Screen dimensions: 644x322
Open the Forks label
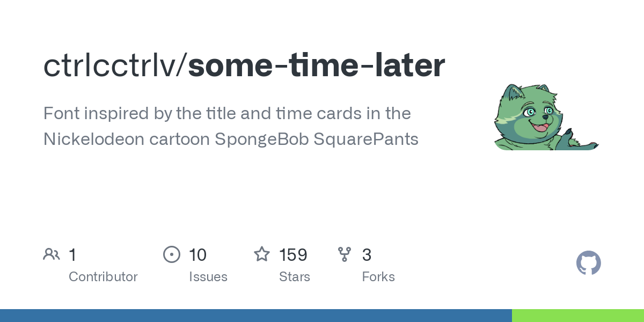378,277
